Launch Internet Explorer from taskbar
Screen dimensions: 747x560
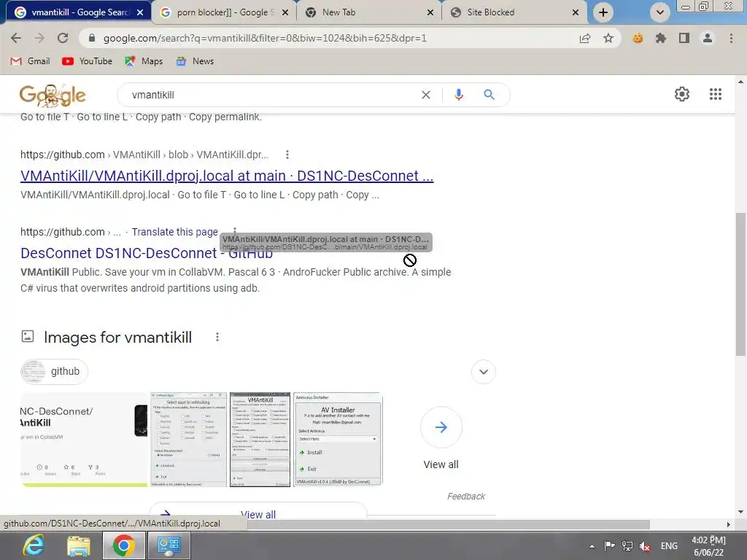[x=34, y=545]
